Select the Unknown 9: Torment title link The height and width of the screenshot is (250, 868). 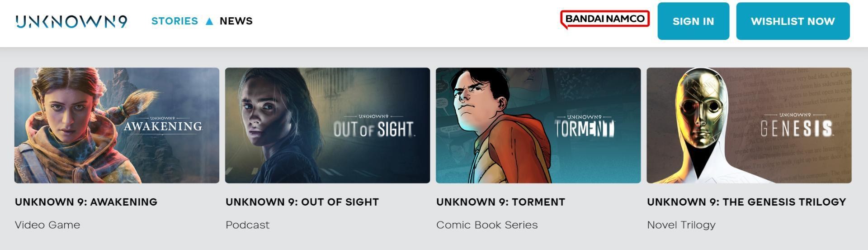500,202
